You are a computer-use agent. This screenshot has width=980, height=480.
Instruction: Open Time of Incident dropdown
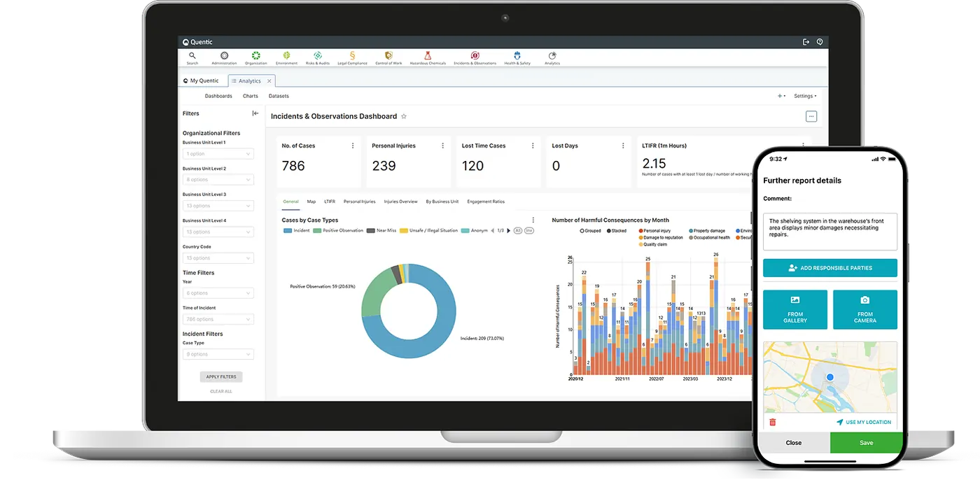click(x=218, y=319)
